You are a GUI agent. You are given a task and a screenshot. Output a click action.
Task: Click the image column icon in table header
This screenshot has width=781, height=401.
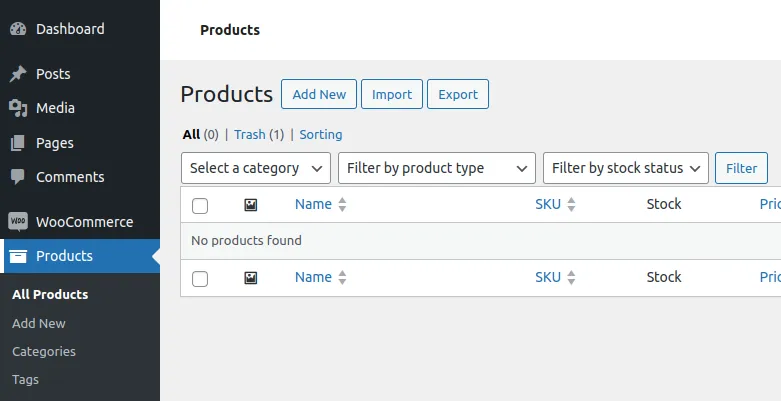point(251,204)
